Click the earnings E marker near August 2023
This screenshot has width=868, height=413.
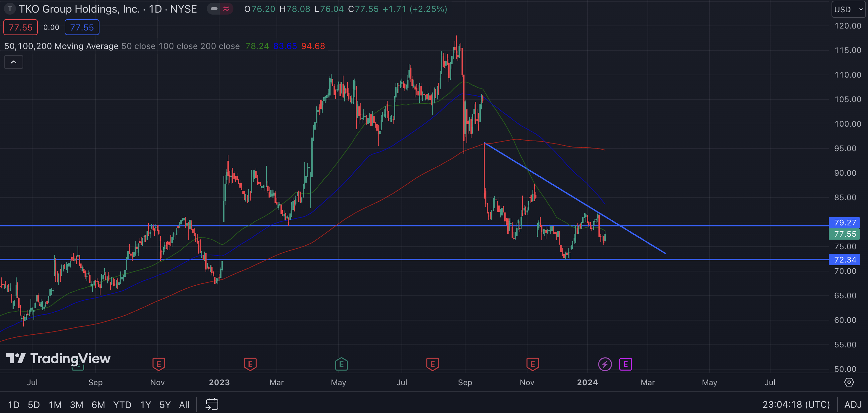tap(433, 364)
